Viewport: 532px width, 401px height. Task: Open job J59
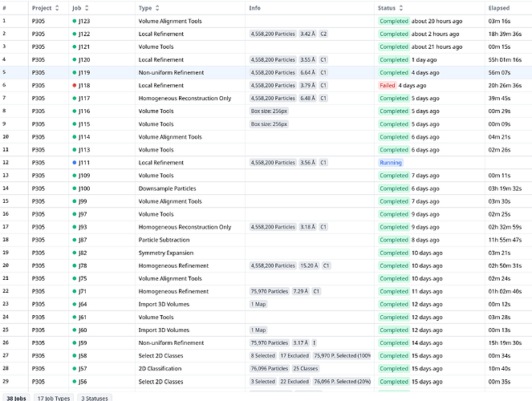[83, 343]
